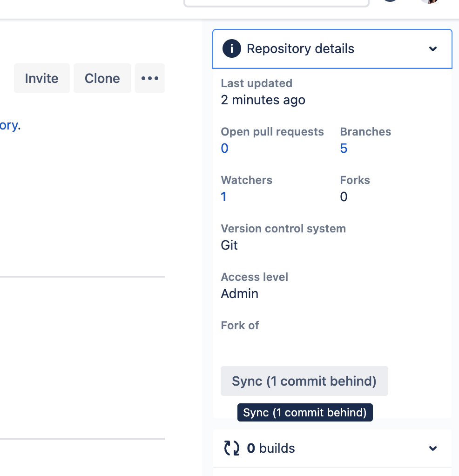This screenshot has height=476, width=459.
Task: Expand the 0 builds section chevron
Action: pos(433,448)
